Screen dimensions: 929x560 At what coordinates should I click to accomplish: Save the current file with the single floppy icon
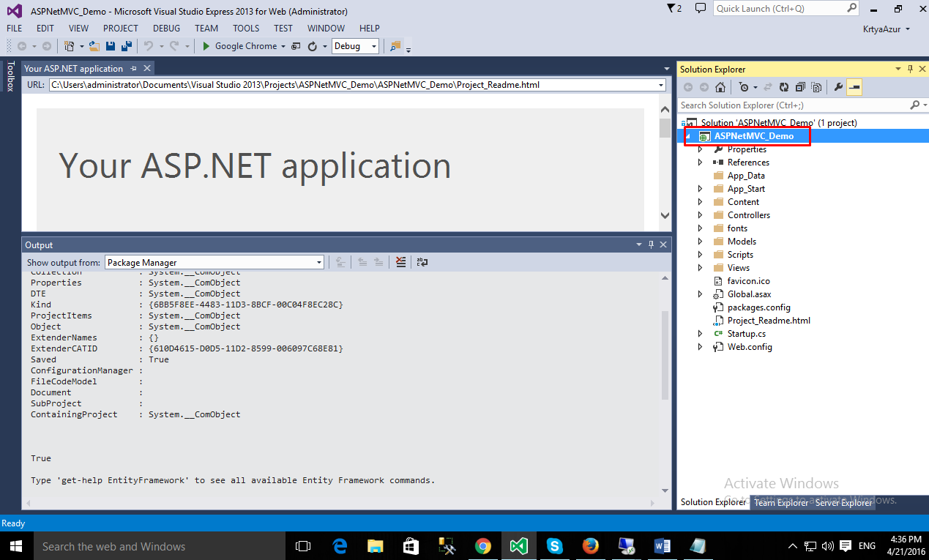point(110,46)
